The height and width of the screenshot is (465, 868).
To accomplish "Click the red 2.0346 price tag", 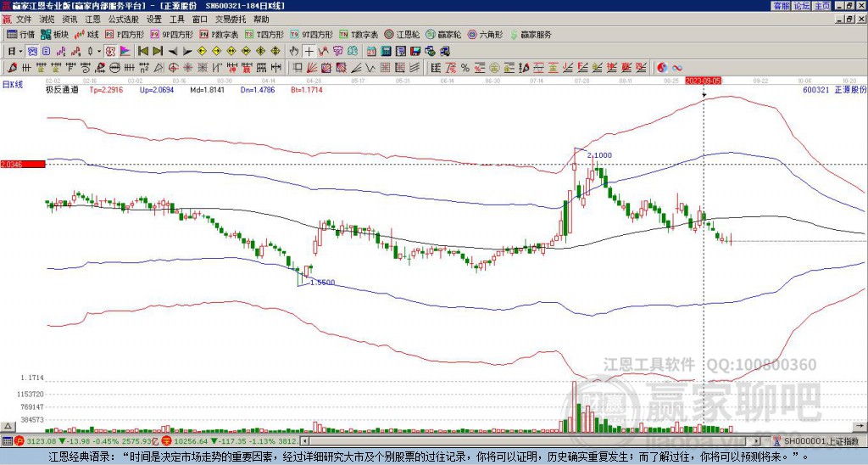I will point(23,164).
